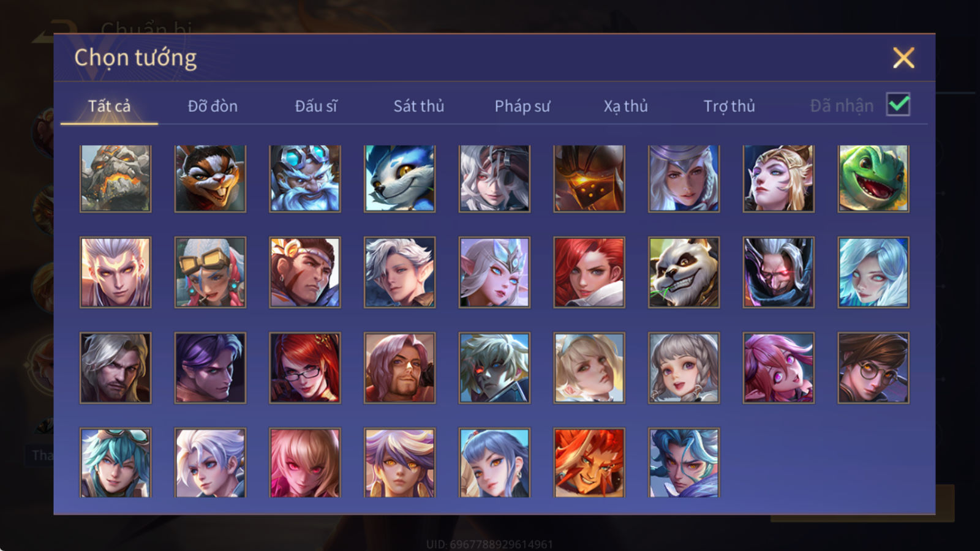Choose the boy with round glasses portrait
Viewport: 980px width, 551px height.
click(x=873, y=367)
